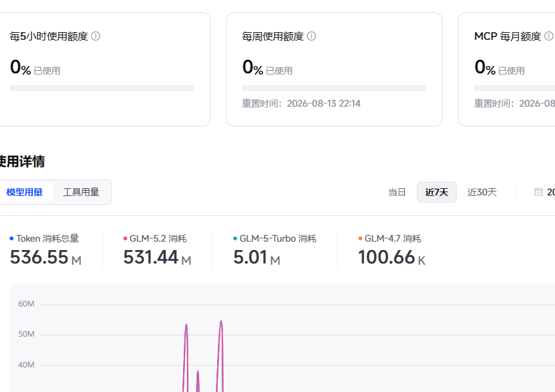Click info icon beside 每周使用额度
The width and height of the screenshot is (555, 392).
point(312,36)
